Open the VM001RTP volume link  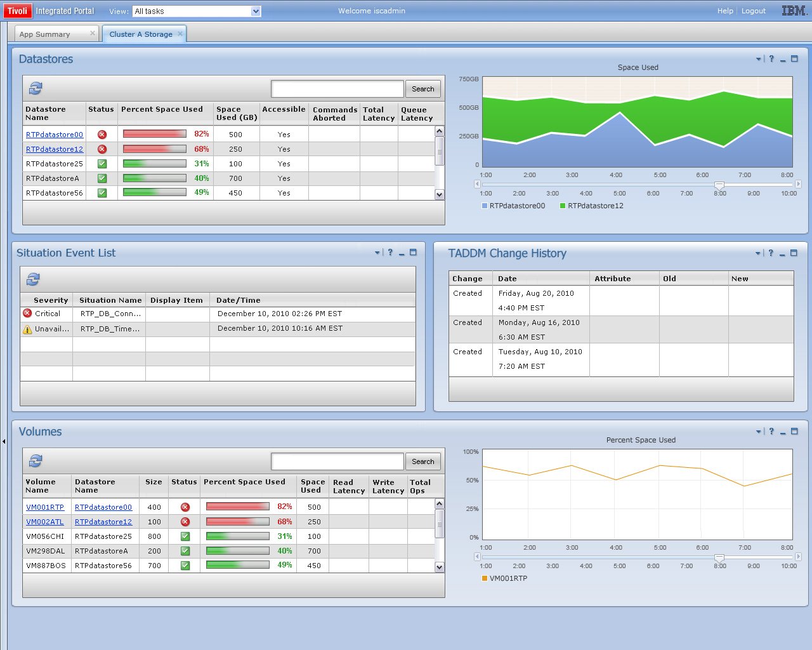pos(45,507)
